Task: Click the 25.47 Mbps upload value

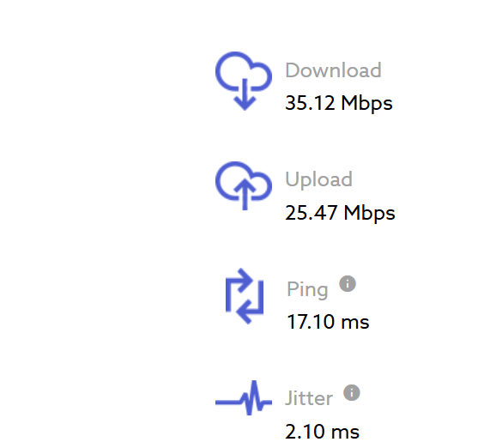Action: pyautogui.click(x=340, y=214)
